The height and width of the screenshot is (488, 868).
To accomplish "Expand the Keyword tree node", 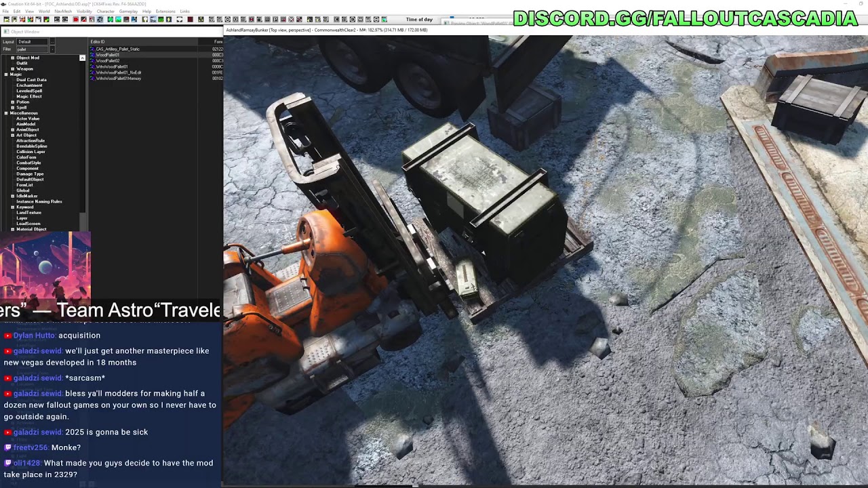I will point(12,207).
